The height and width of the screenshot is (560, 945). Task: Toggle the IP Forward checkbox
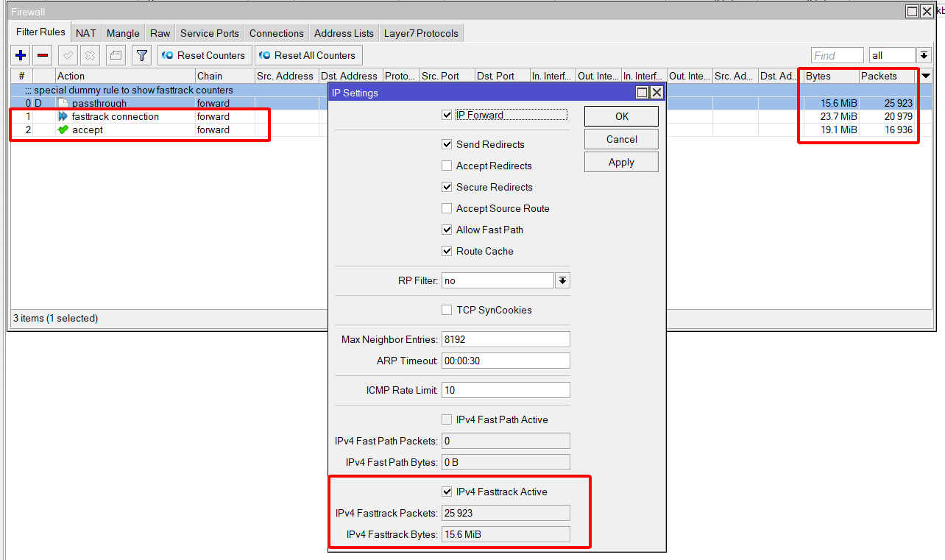pos(447,115)
